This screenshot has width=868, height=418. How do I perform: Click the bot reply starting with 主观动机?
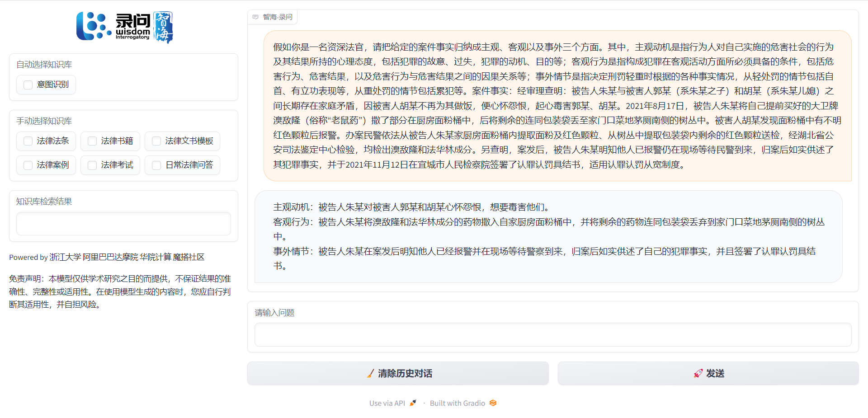click(x=548, y=236)
